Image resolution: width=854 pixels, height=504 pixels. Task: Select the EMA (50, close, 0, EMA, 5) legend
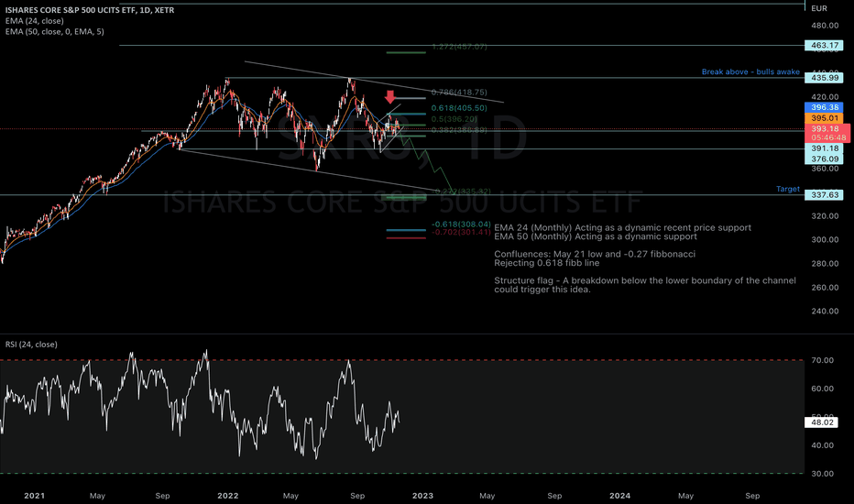pos(54,31)
